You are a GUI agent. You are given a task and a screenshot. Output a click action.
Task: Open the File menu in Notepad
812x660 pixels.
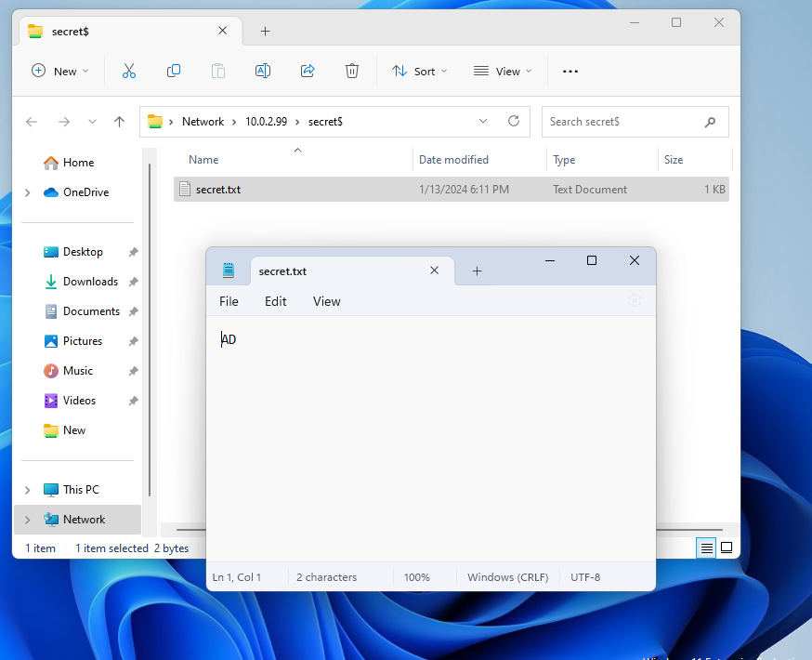point(229,301)
